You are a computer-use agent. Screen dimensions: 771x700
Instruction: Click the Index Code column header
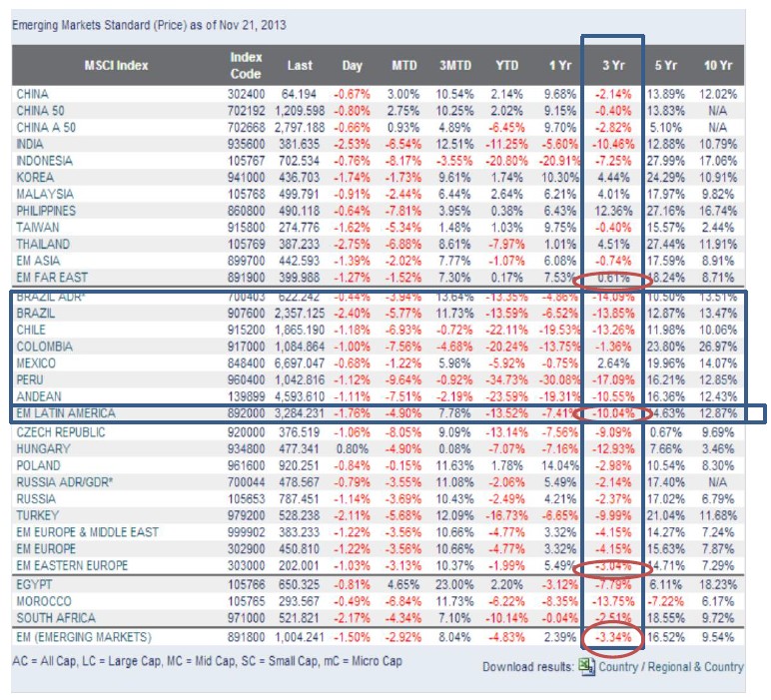(246, 65)
